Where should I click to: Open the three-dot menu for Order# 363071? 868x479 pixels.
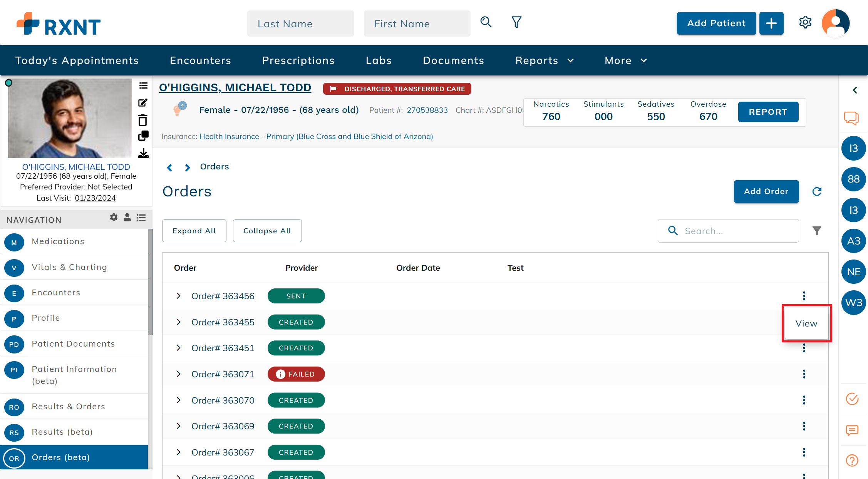click(804, 374)
